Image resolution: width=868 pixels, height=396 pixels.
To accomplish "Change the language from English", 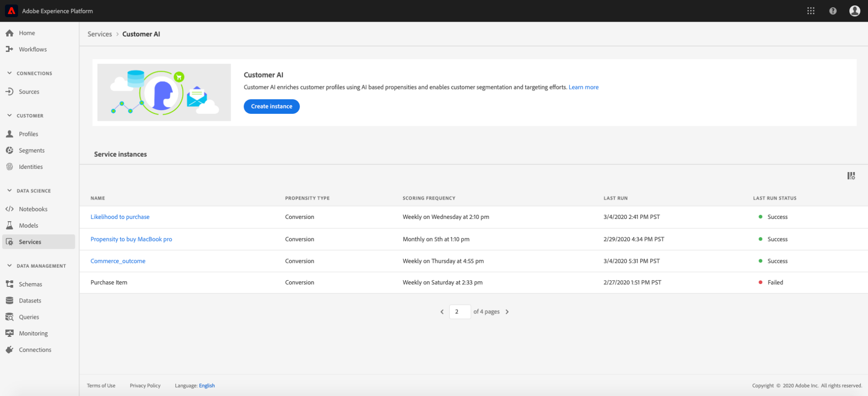I will coord(207,386).
